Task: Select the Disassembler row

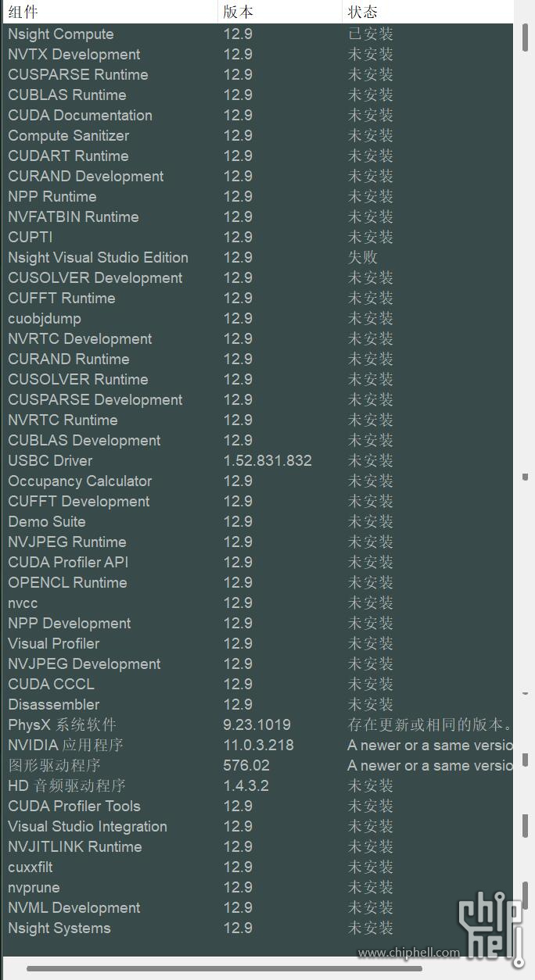Action: point(258,705)
